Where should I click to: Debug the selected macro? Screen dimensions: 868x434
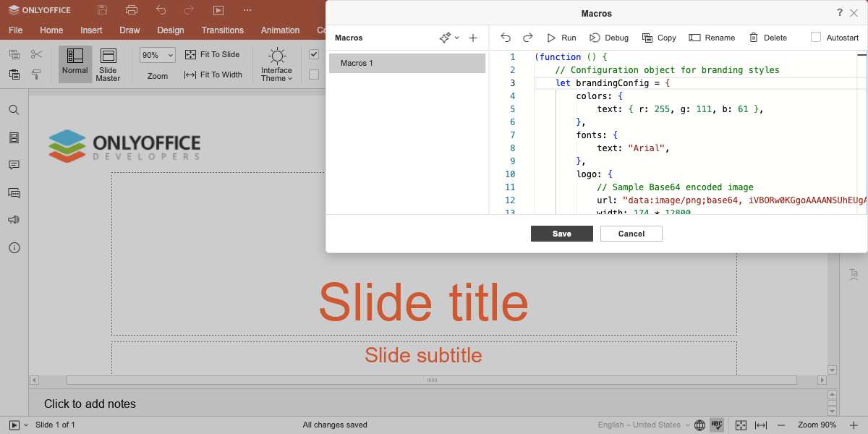tap(609, 38)
